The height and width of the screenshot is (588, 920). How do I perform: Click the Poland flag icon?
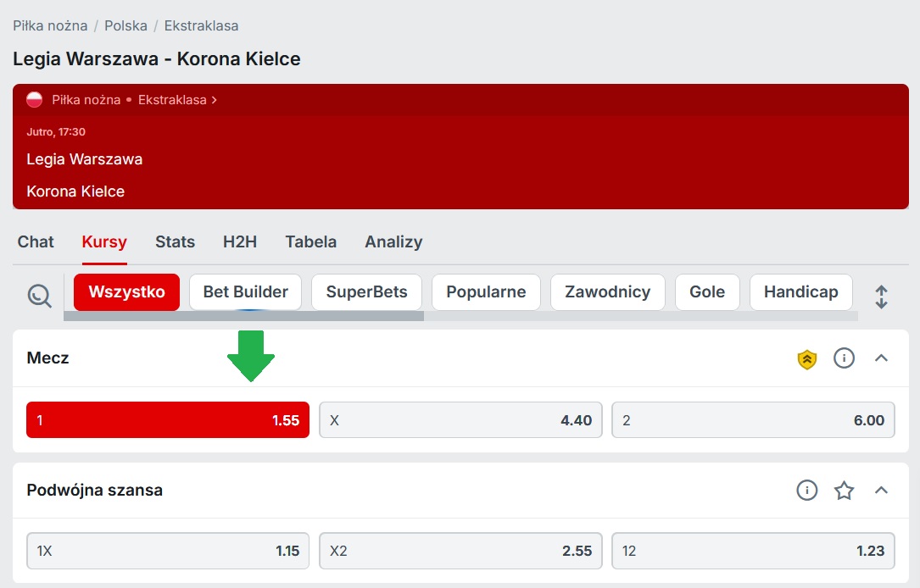tap(35, 100)
